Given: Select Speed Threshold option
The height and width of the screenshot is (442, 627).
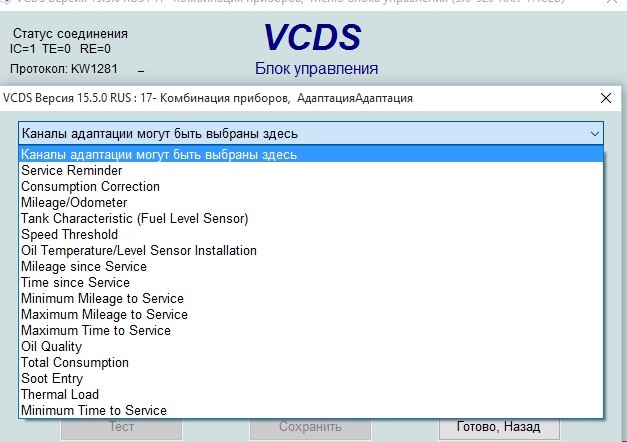Looking at the screenshot, I should pyautogui.click(x=311, y=234).
